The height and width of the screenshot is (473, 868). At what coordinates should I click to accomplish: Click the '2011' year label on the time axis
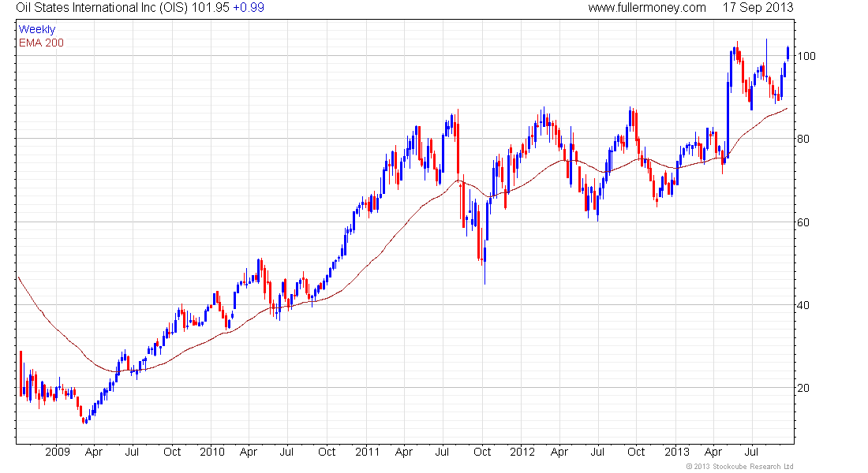coord(367,452)
